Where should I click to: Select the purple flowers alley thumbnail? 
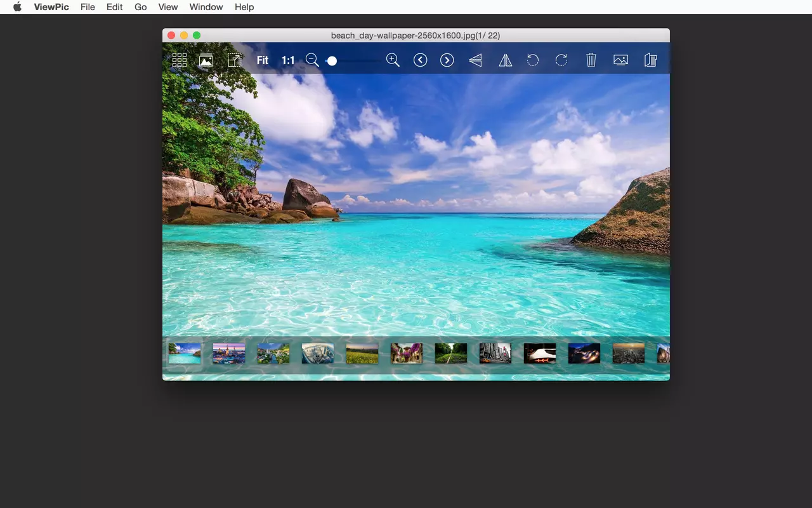point(407,353)
